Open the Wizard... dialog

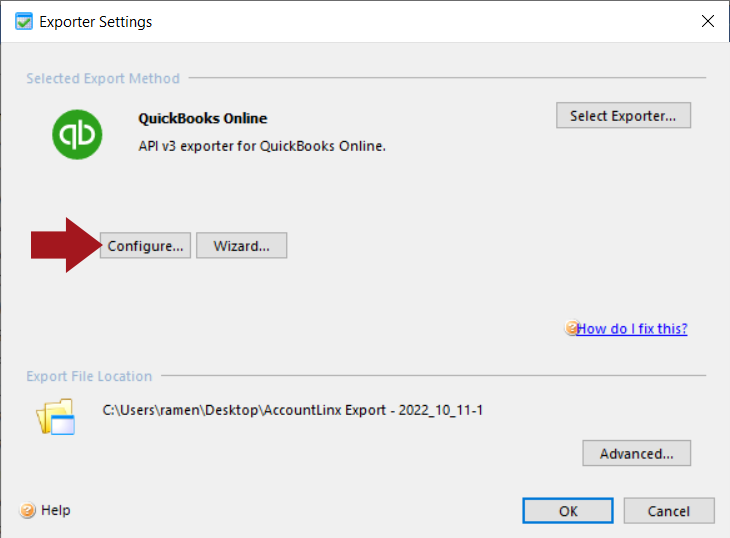coord(241,245)
